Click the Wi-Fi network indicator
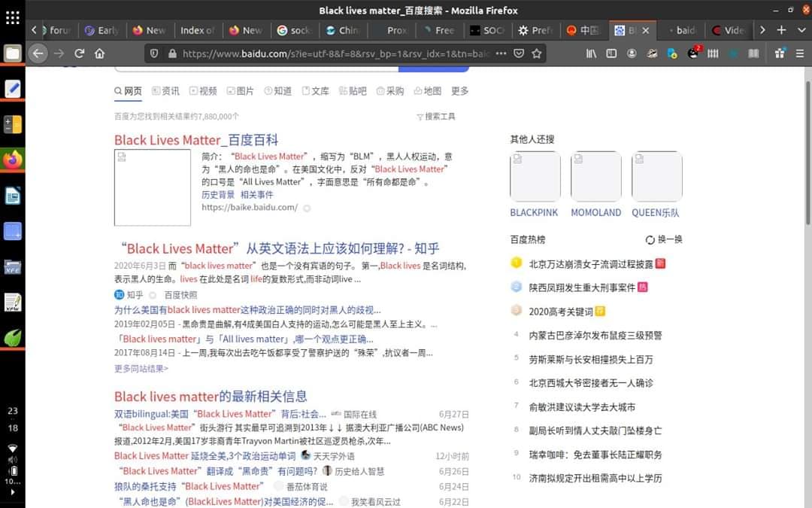The width and height of the screenshot is (812, 508). [13, 448]
